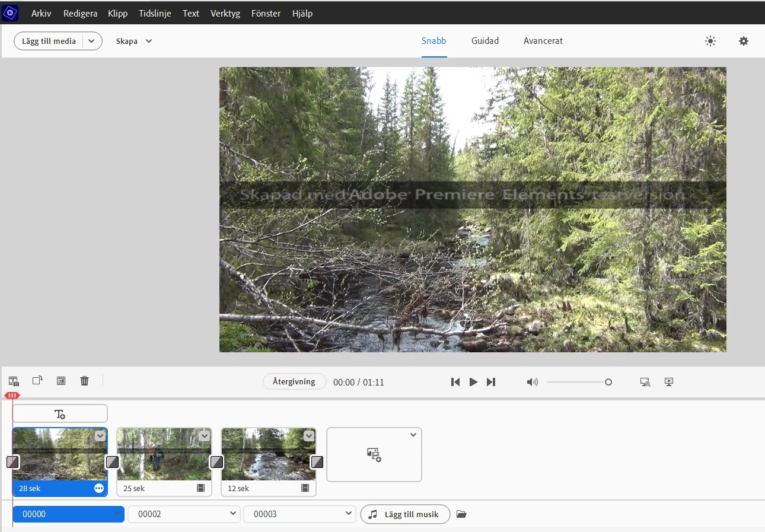Click the rotate clip icon

[x=37, y=381]
